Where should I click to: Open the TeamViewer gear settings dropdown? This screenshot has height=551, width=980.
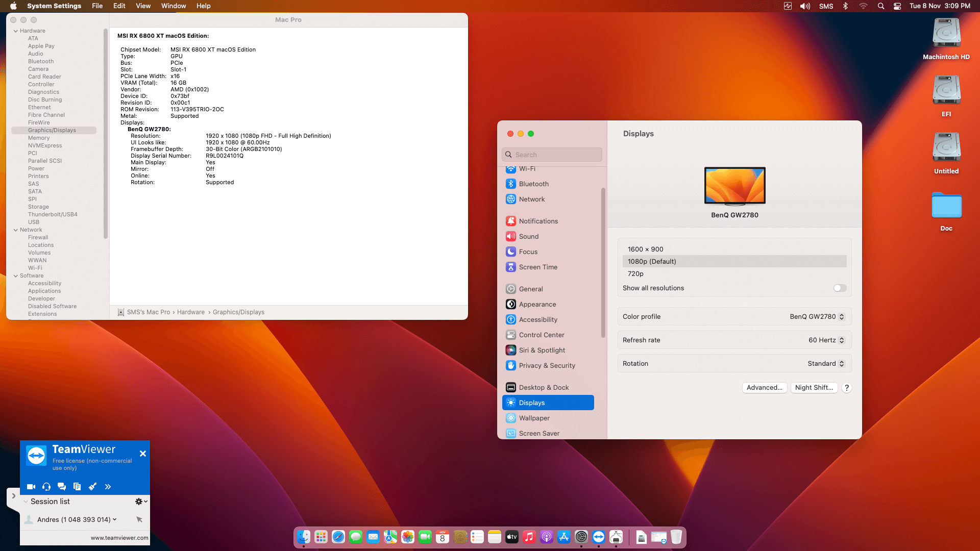(141, 502)
